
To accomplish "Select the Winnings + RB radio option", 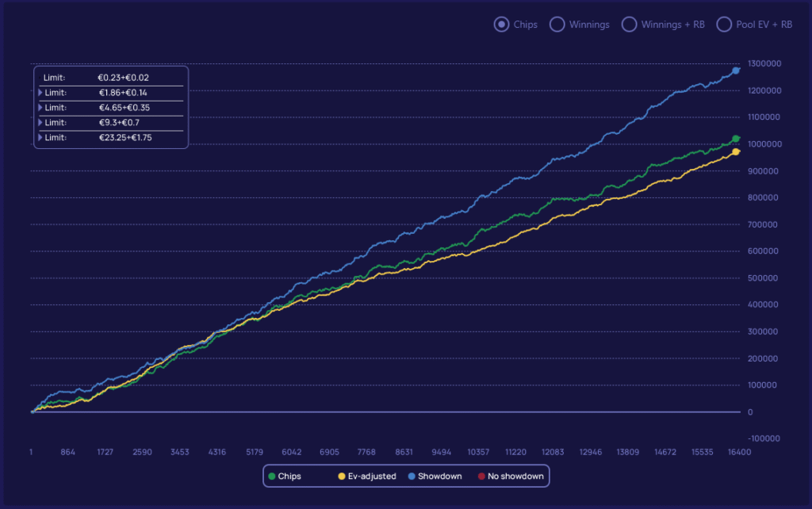I will (629, 25).
